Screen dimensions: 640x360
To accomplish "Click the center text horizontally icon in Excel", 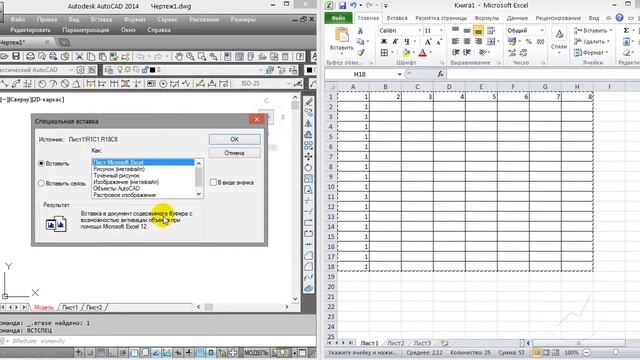I will click(467, 41).
